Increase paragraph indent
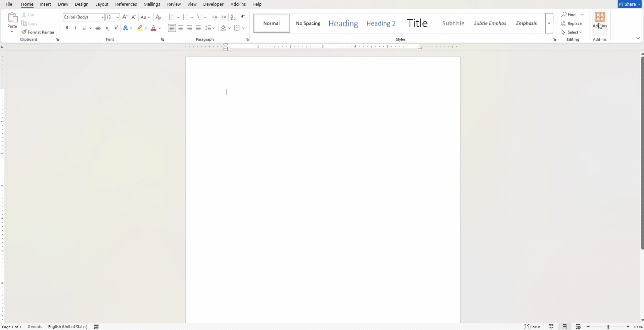 [x=224, y=17]
